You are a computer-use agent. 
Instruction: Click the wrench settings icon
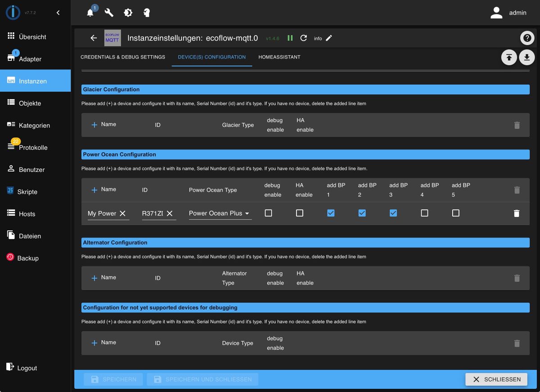tap(109, 13)
